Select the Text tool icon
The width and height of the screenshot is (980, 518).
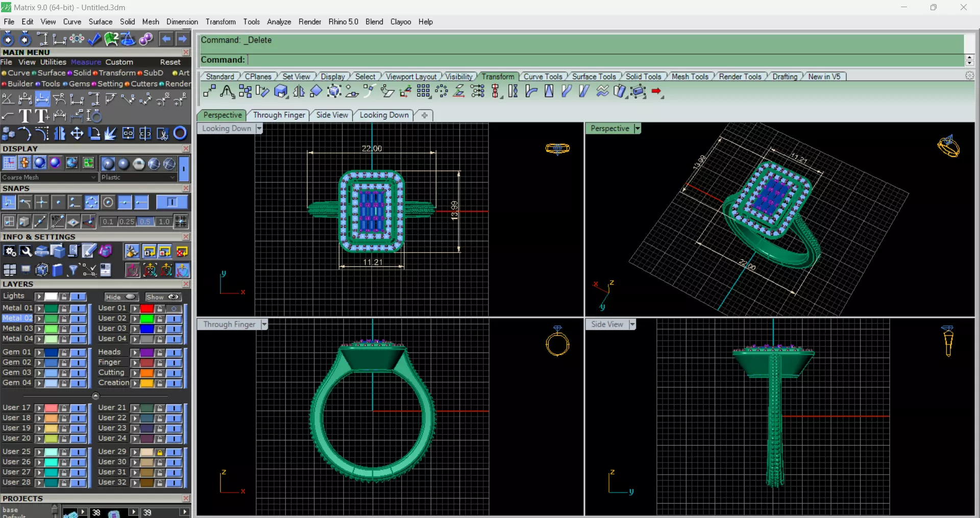[25, 116]
